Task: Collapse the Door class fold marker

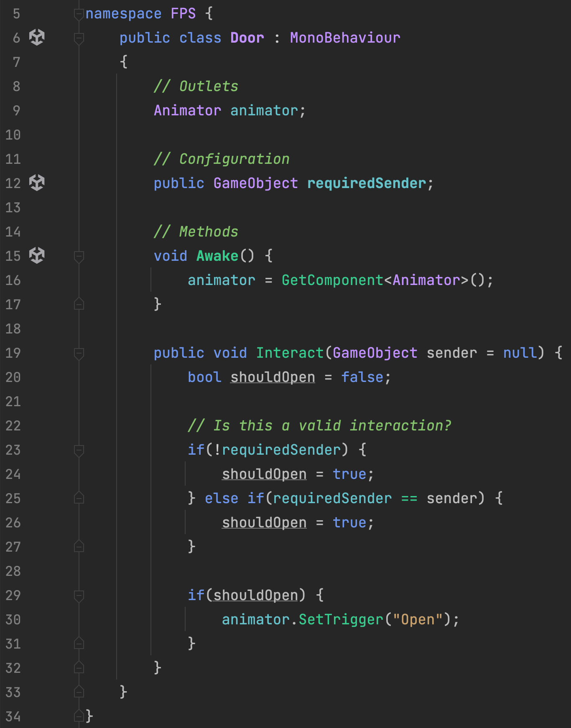Action: coord(79,38)
